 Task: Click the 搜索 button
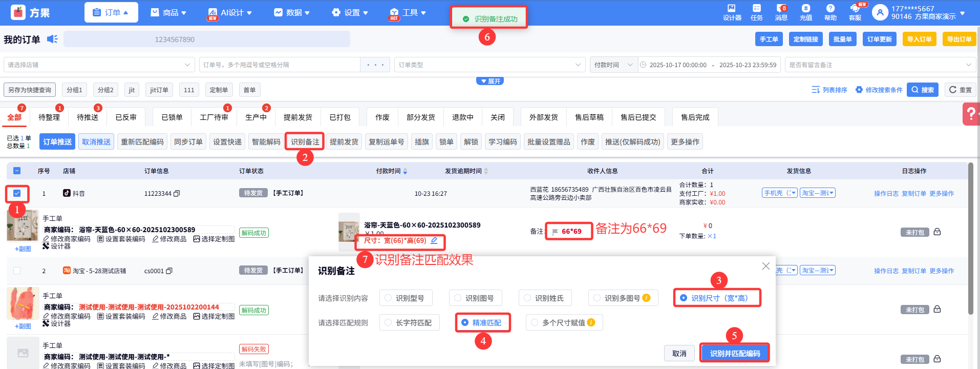[923, 90]
